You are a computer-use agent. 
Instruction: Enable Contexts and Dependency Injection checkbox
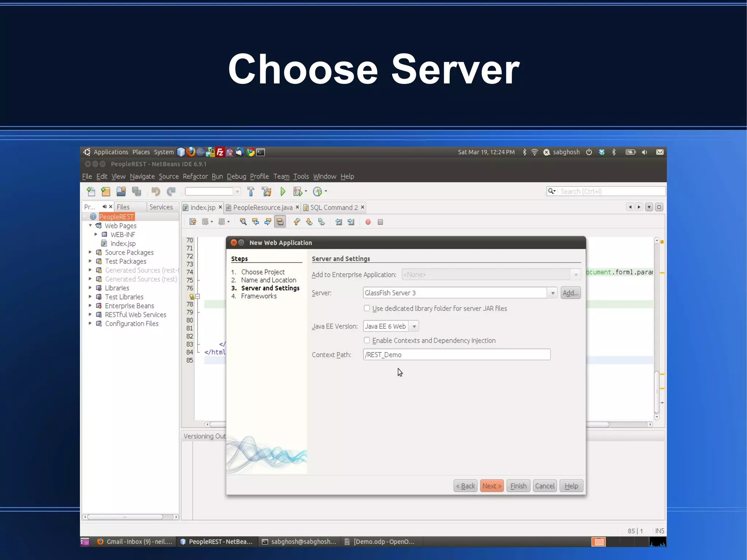tap(367, 340)
